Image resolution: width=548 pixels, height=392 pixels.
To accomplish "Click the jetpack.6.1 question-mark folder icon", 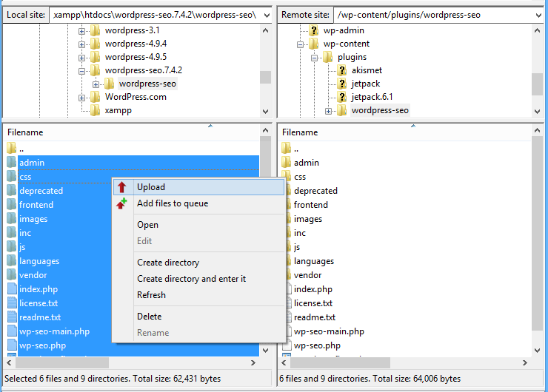I will (342, 97).
